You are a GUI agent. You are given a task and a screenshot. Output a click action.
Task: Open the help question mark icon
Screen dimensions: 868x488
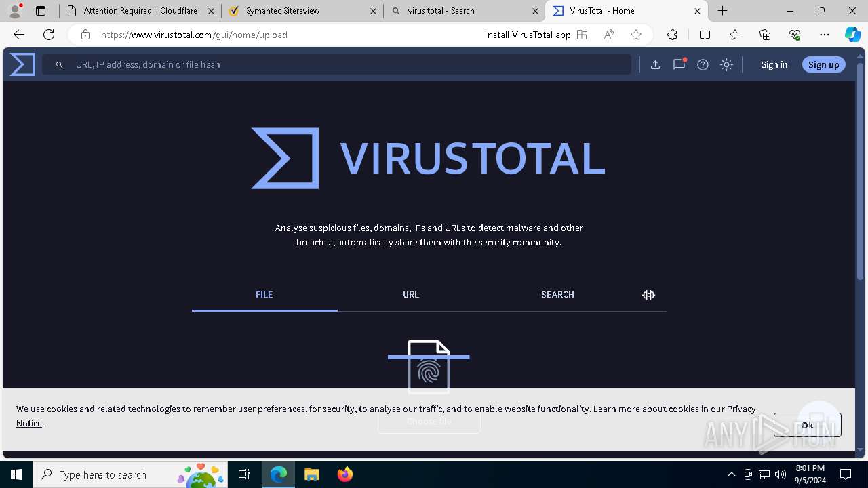[703, 64]
